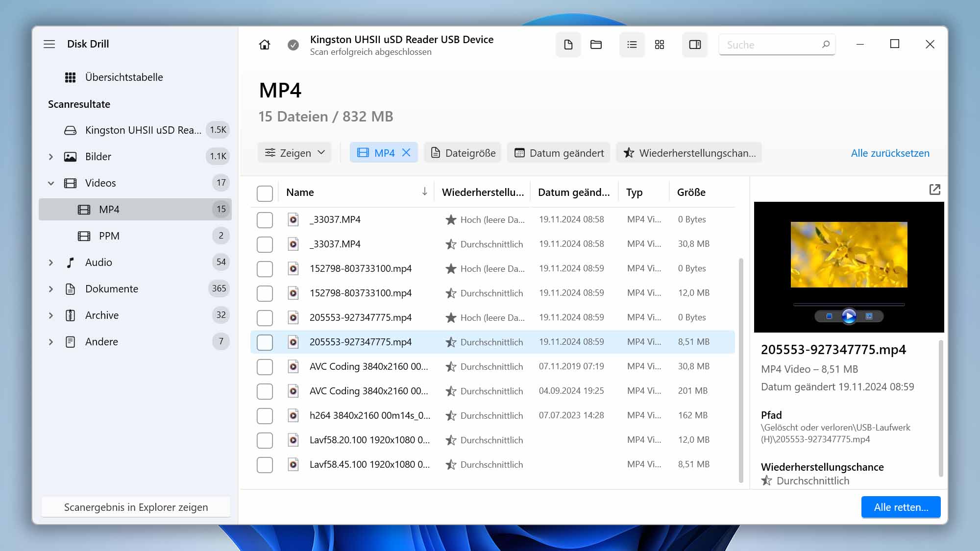Viewport: 980px width, 551px height.
Task: Expand the Andere tree node
Action: click(x=51, y=342)
